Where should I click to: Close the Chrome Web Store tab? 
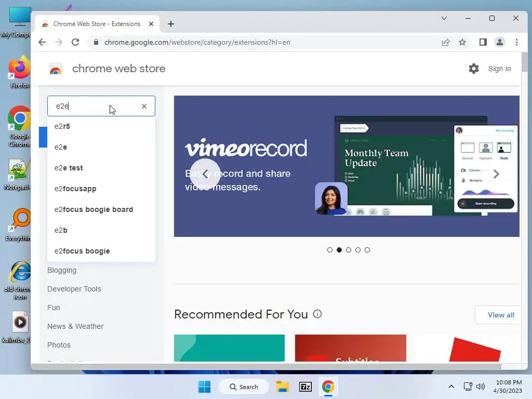pos(151,24)
